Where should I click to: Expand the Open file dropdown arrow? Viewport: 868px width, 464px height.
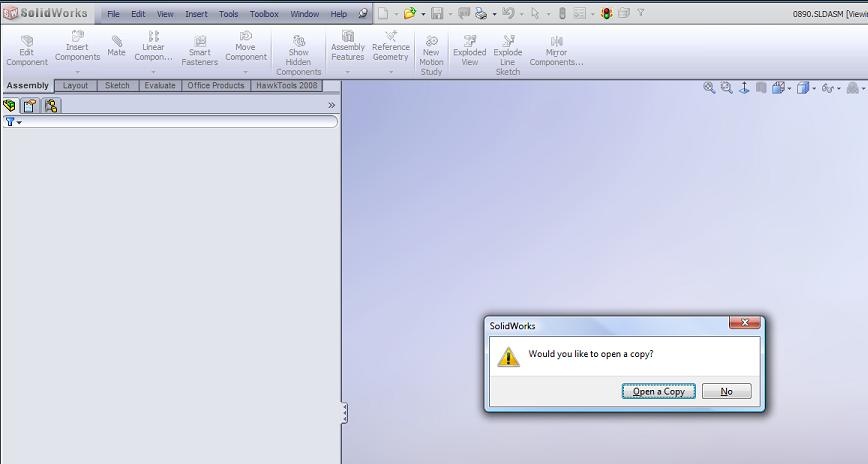[x=423, y=14]
